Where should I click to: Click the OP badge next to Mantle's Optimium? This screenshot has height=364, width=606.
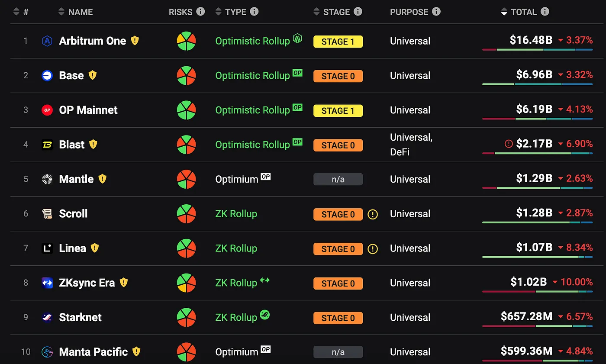pos(265,177)
